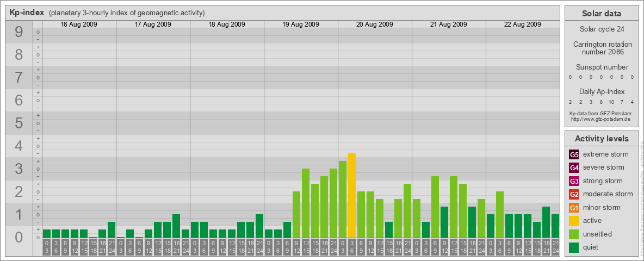This screenshot has width=644, height=261.
Task: Click the Daily Ap-index value 10
Action: (x=611, y=102)
